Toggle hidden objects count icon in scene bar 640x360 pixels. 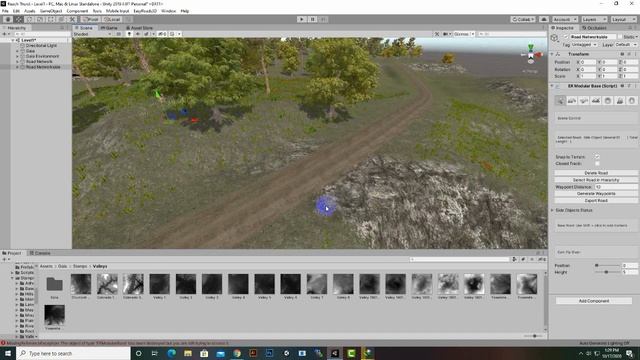(x=162, y=34)
